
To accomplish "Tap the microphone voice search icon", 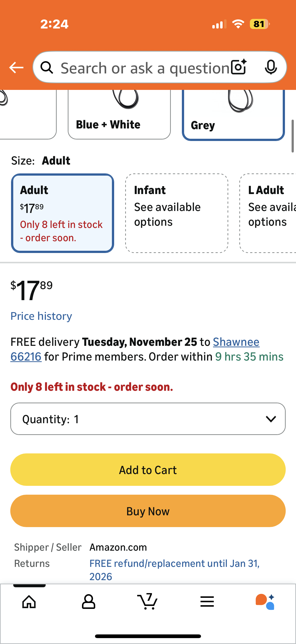I will pyautogui.click(x=271, y=67).
